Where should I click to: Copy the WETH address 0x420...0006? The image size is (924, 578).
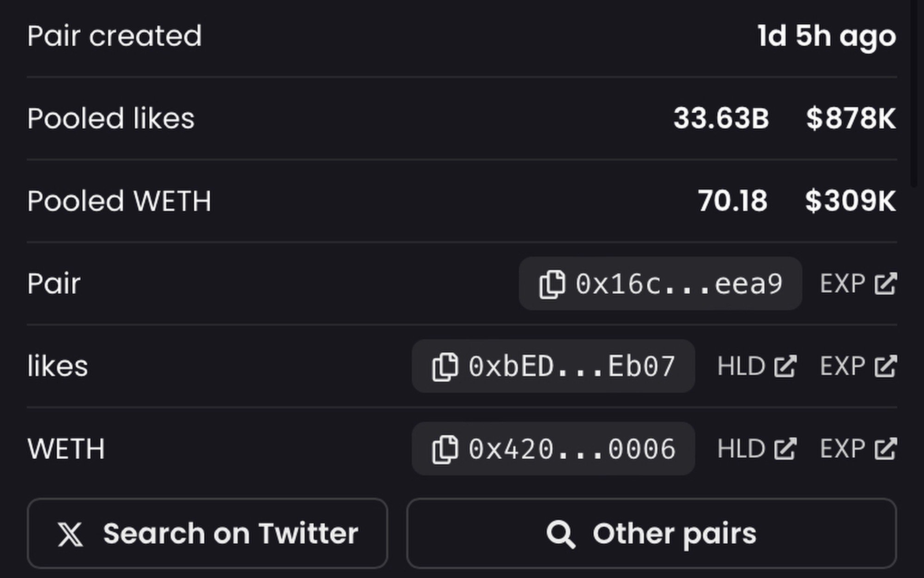point(445,449)
